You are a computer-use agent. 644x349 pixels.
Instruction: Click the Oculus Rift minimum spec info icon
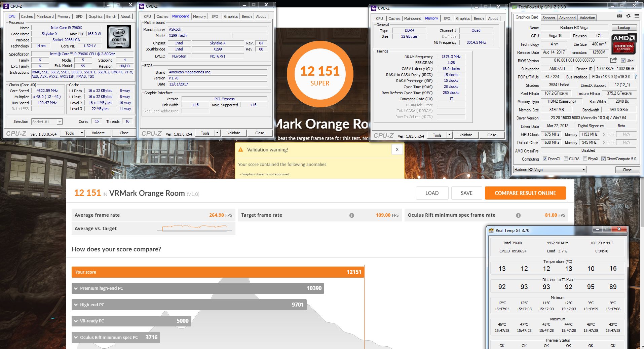click(518, 215)
